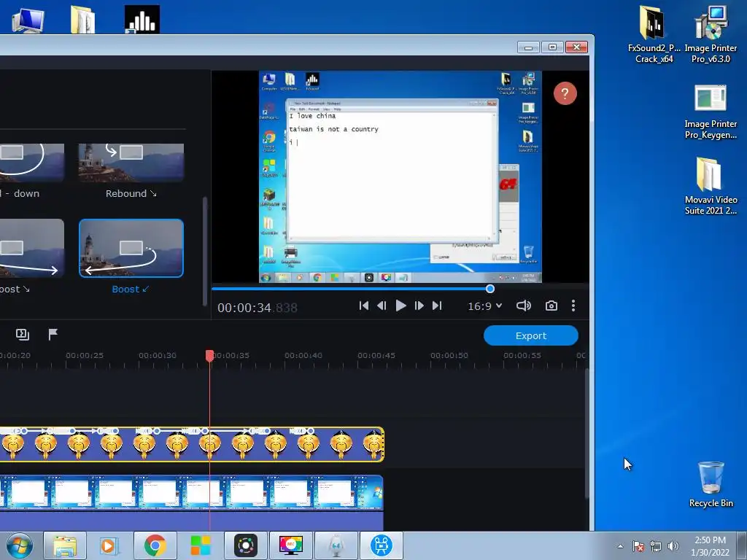
Task: Select the Rebound animation preset thumbnail
Action: click(x=131, y=163)
